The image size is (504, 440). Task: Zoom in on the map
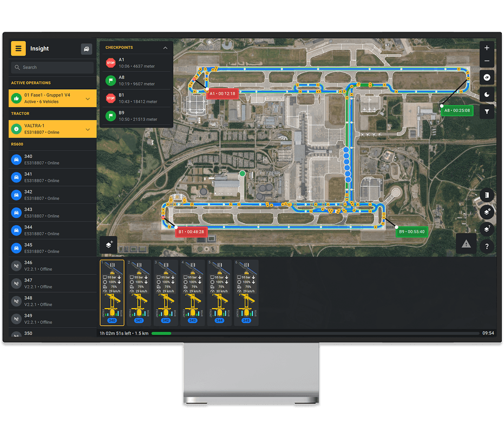[487, 48]
